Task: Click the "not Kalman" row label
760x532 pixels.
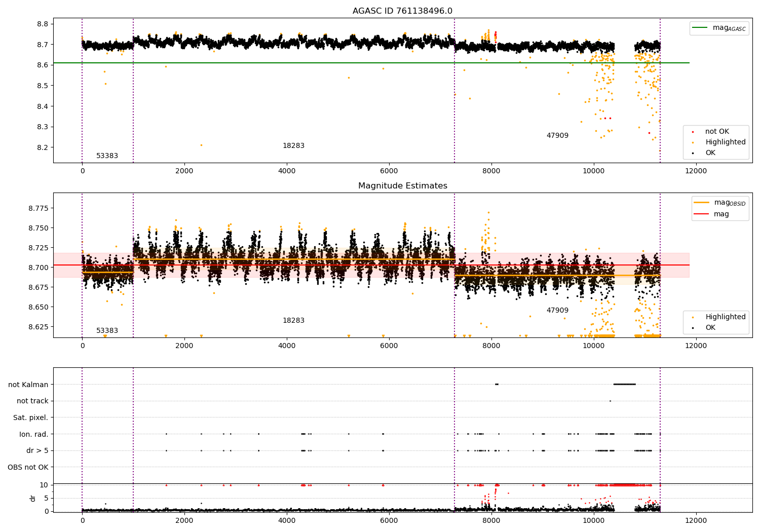Action: pyautogui.click(x=28, y=385)
